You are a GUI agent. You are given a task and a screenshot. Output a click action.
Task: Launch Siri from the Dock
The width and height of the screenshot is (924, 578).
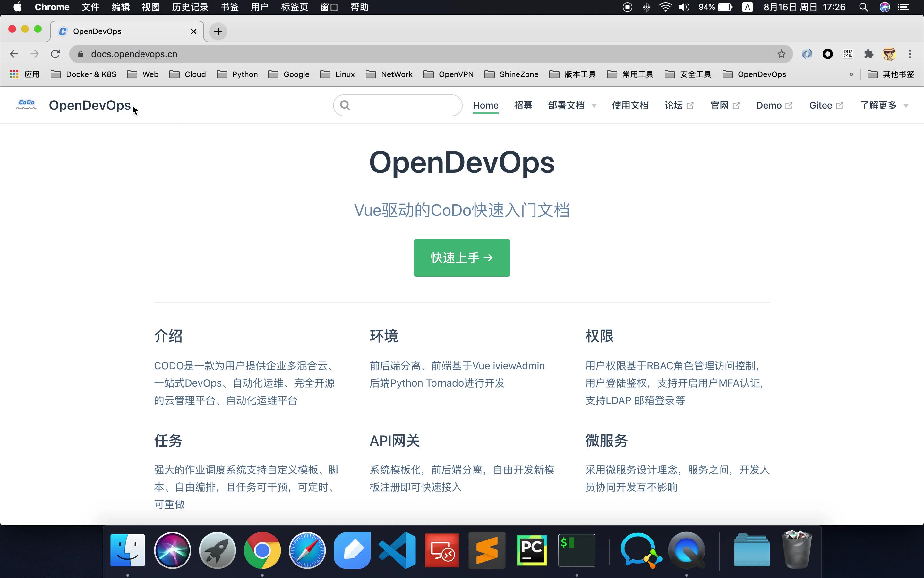(x=173, y=550)
